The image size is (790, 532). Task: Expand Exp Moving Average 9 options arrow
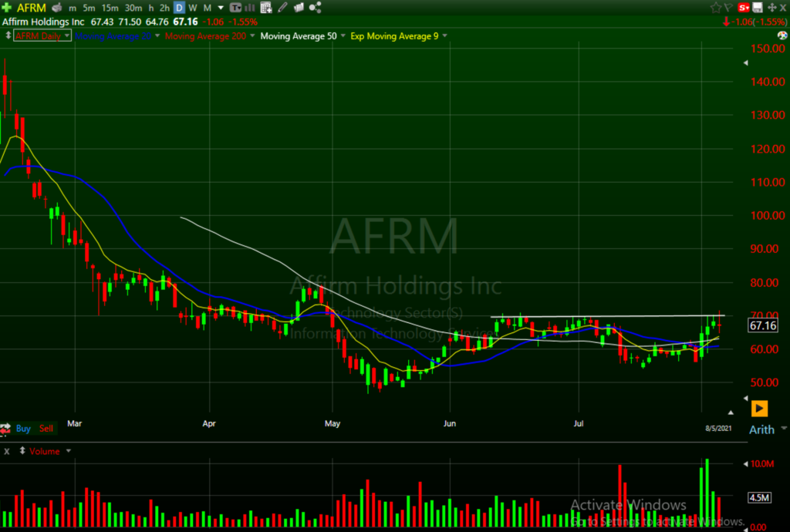pyautogui.click(x=445, y=35)
